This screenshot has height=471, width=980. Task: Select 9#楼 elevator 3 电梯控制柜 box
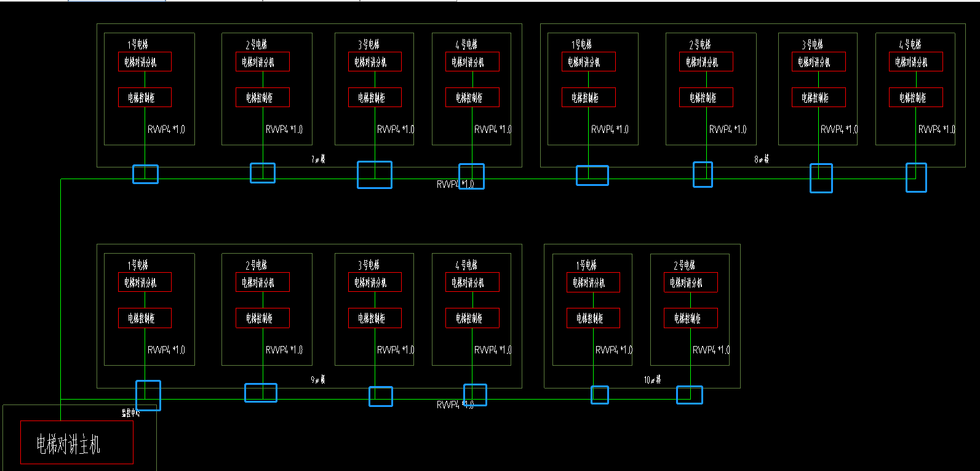pos(375,318)
